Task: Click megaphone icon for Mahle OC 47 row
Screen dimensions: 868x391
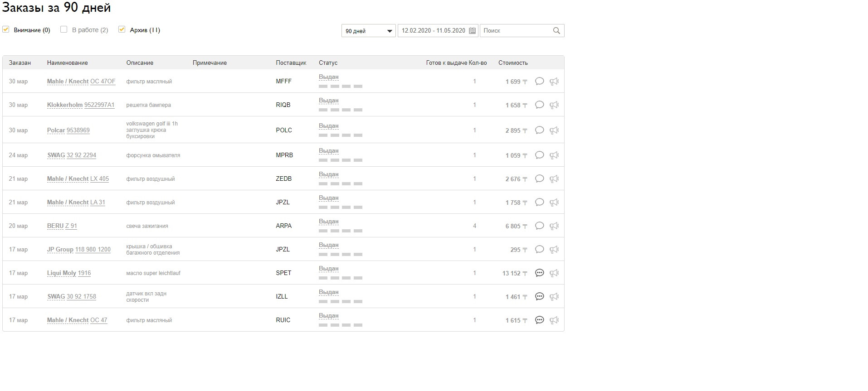Action: pos(554,320)
